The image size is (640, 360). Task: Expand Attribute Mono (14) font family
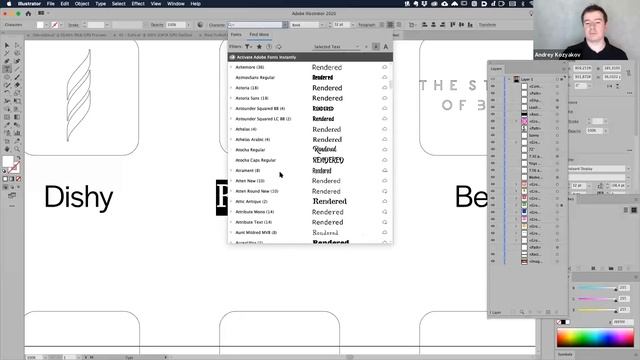tap(231, 212)
